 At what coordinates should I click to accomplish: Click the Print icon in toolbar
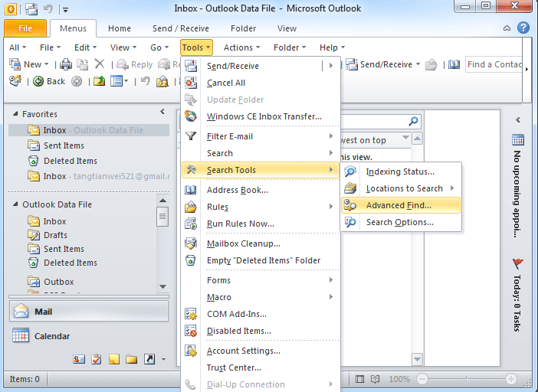tap(66, 64)
